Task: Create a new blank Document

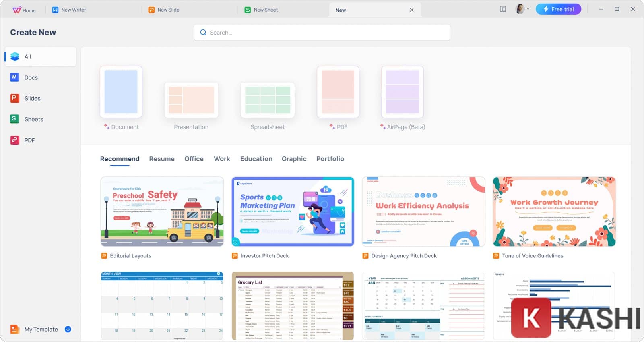Action: [x=121, y=92]
